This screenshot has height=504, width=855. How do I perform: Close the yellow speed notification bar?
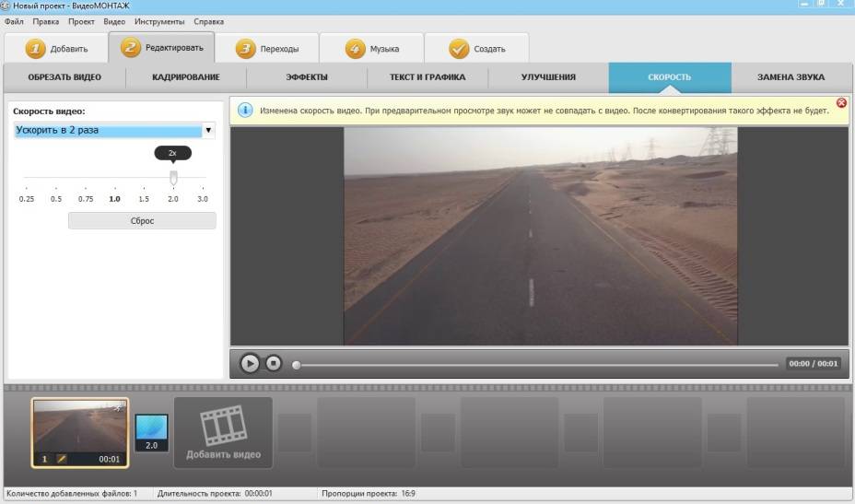point(840,103)
